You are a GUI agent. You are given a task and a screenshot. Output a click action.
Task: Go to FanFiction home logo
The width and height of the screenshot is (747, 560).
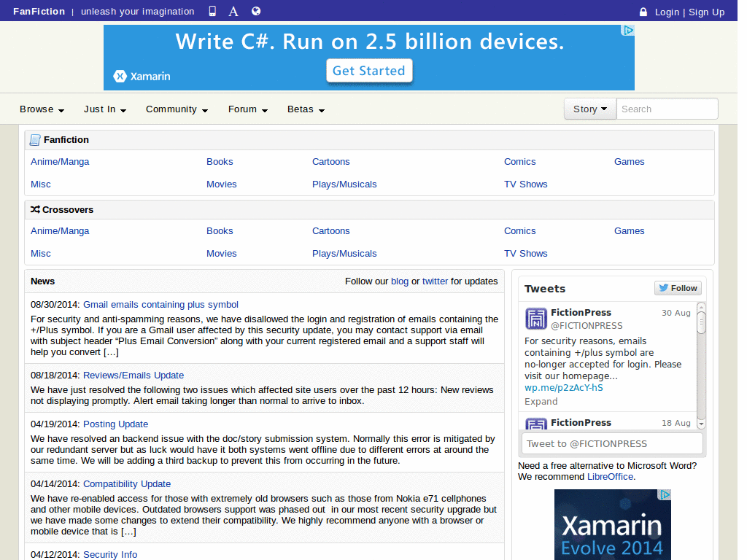(39, 11)
